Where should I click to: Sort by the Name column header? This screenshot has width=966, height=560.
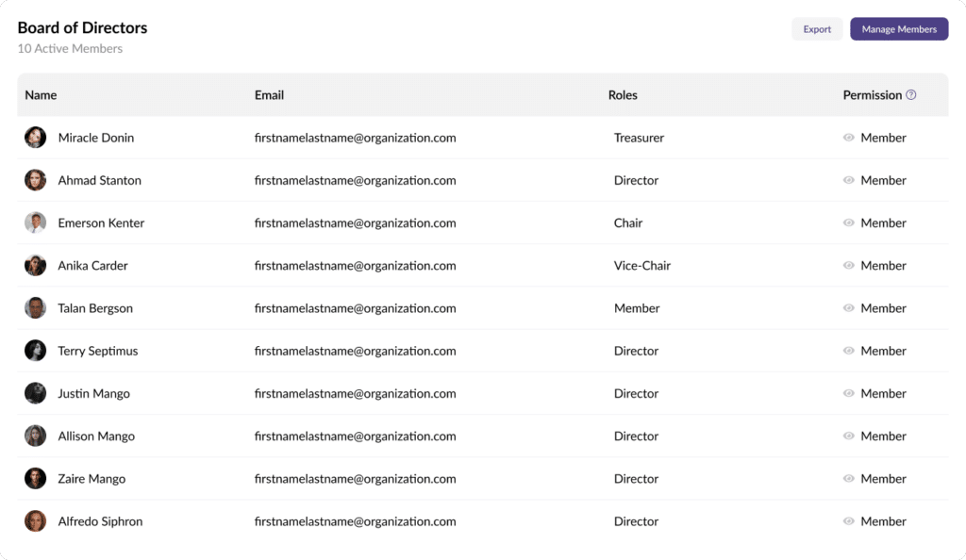pyautogui.click(x=41, y=95)
